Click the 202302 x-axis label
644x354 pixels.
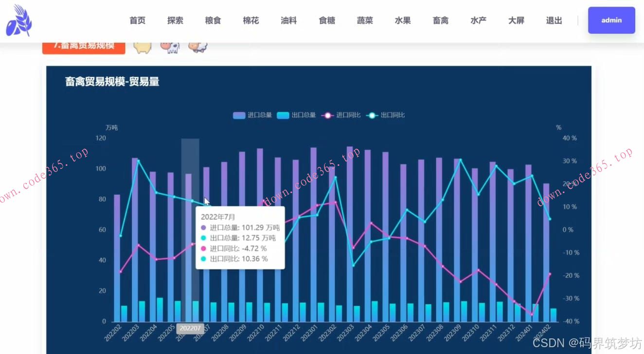click(x=328, y=333)
